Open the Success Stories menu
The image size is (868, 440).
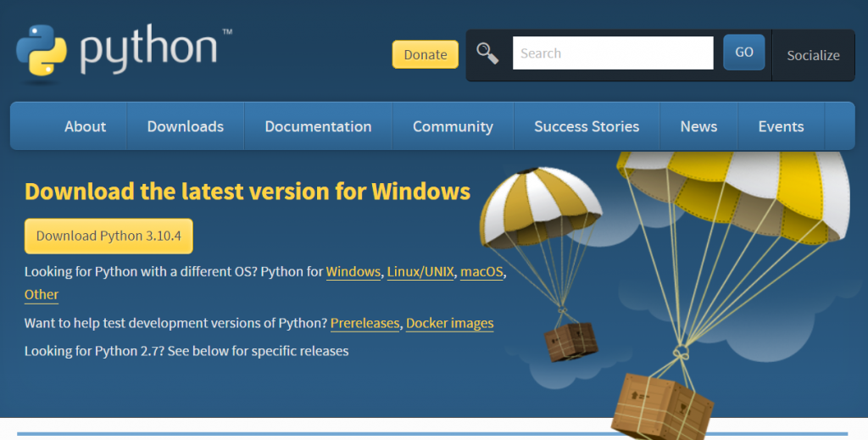[587, 126]
